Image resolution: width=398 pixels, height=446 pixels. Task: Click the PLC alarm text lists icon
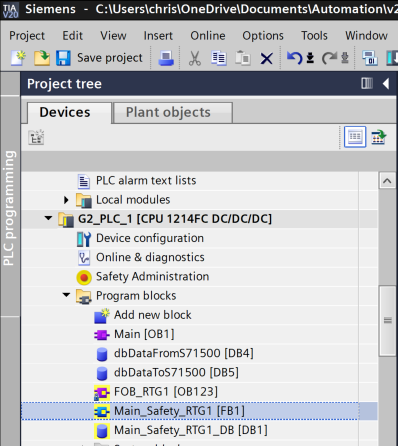84,181
